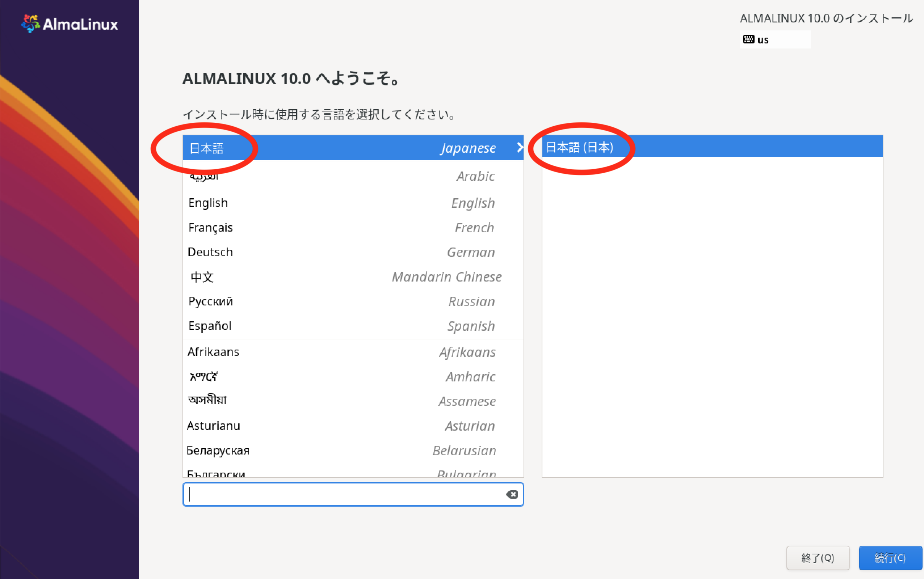Click the 続行(C) continue button
The width and height of the screenshot is (924, 579).
pos(890,558)
